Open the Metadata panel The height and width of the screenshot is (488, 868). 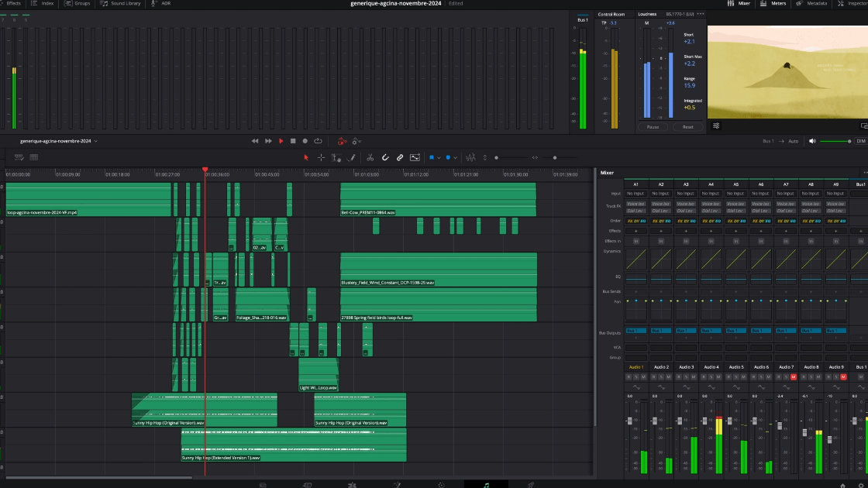811,3
